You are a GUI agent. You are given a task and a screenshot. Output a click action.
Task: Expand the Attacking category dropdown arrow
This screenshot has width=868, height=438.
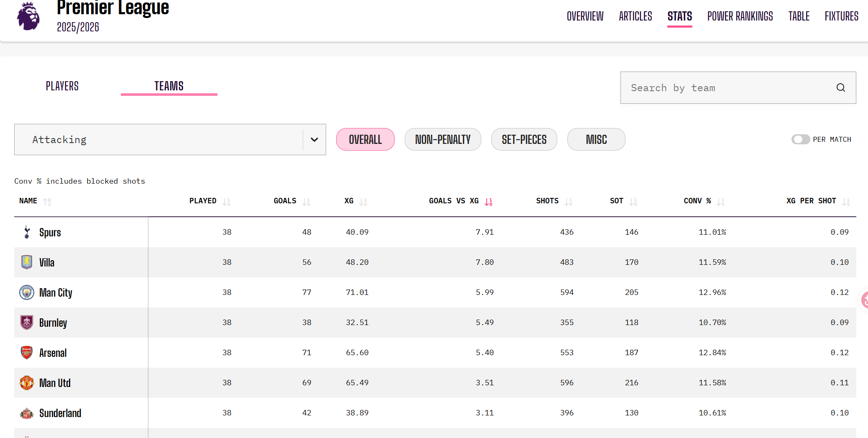[314, 139]
